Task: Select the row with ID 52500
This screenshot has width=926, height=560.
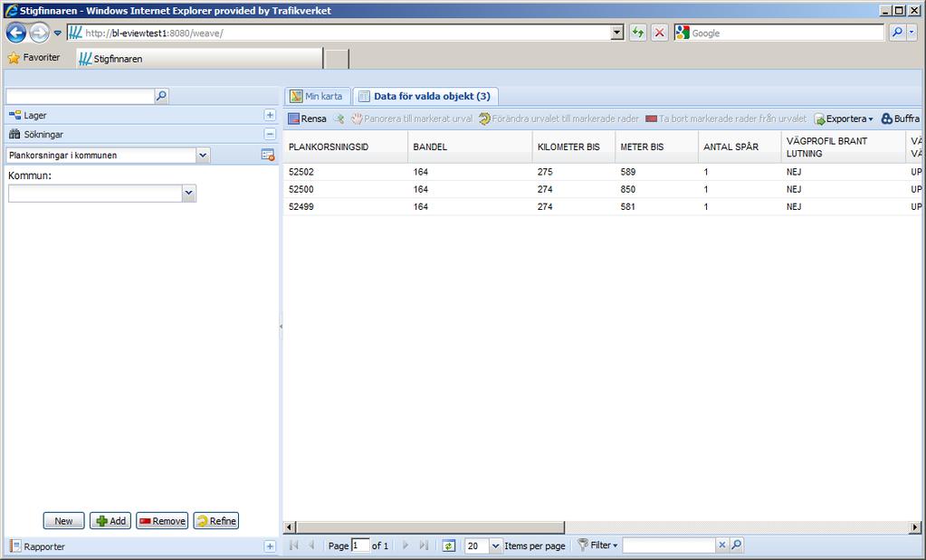Action: tap(602, 189)
